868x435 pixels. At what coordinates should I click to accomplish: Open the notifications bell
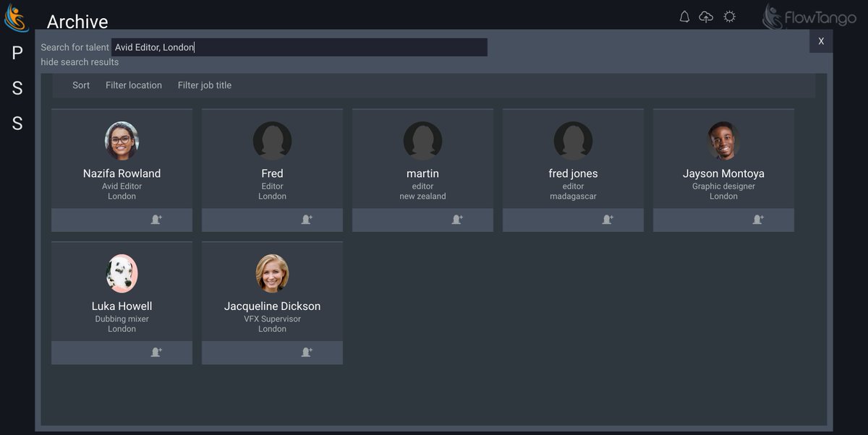point(684,17)
